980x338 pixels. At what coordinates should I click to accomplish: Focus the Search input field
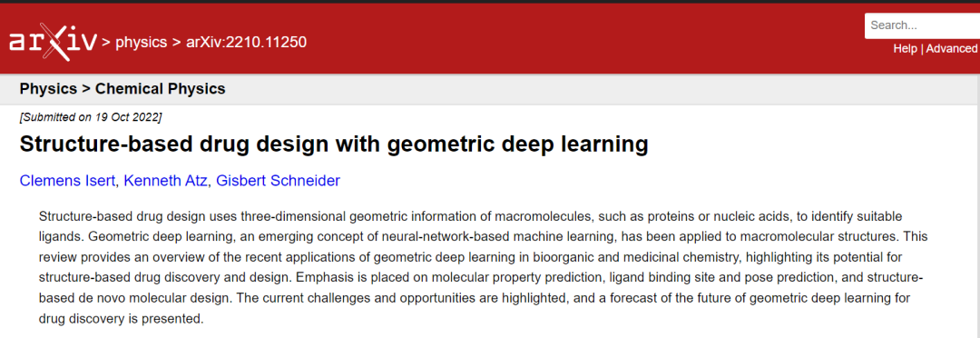click(x=922, y=25)
